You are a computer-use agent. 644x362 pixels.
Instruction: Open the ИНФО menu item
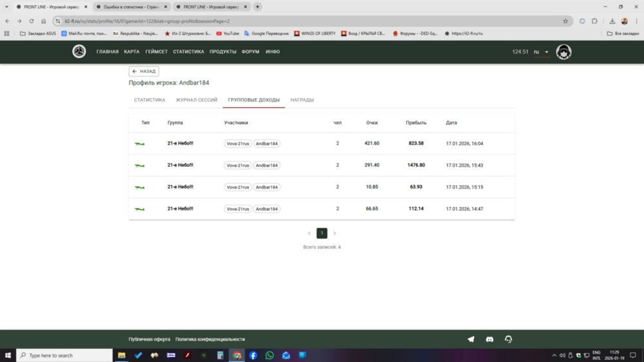click(x=272, y=52)
